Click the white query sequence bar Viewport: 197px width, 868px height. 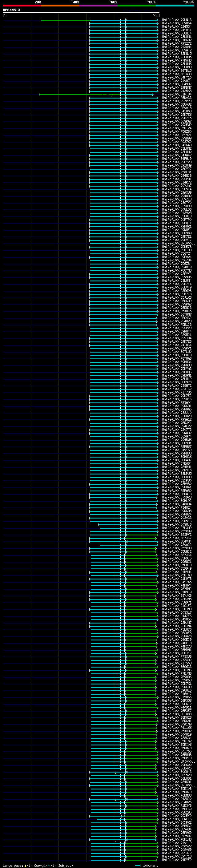point(81,13)
